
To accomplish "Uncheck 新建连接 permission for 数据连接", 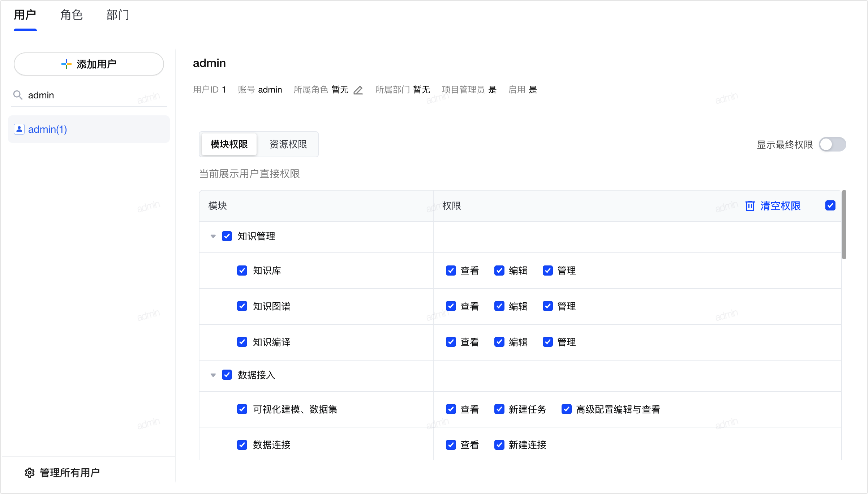I will [499, 444].
